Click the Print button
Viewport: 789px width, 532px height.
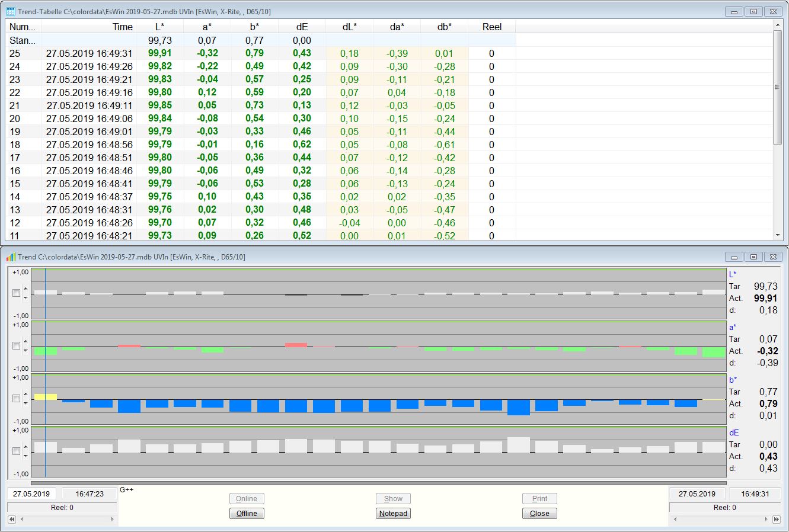(x=539, y=499)
